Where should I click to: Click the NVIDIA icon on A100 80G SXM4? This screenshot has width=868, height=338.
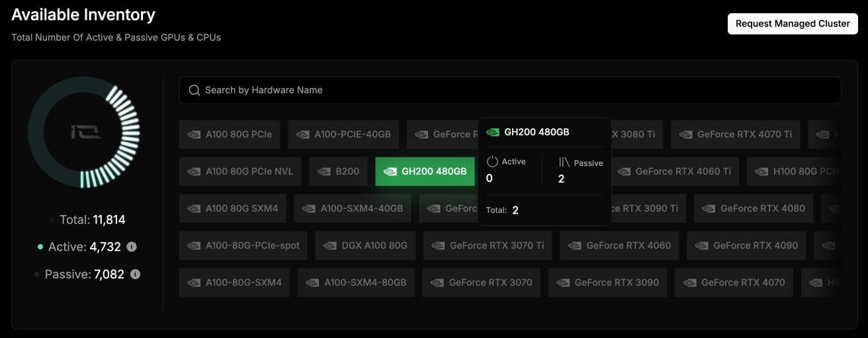(x=194, y=208)
